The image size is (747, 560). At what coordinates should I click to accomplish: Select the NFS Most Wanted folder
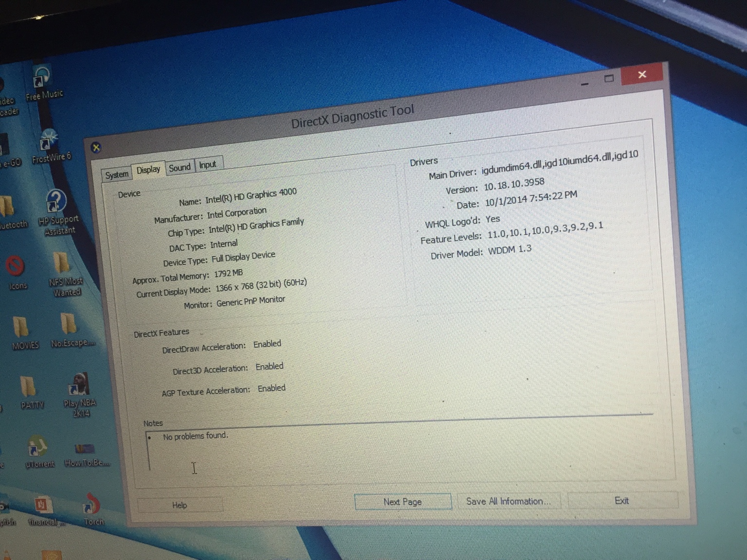[x=64, y=274]
